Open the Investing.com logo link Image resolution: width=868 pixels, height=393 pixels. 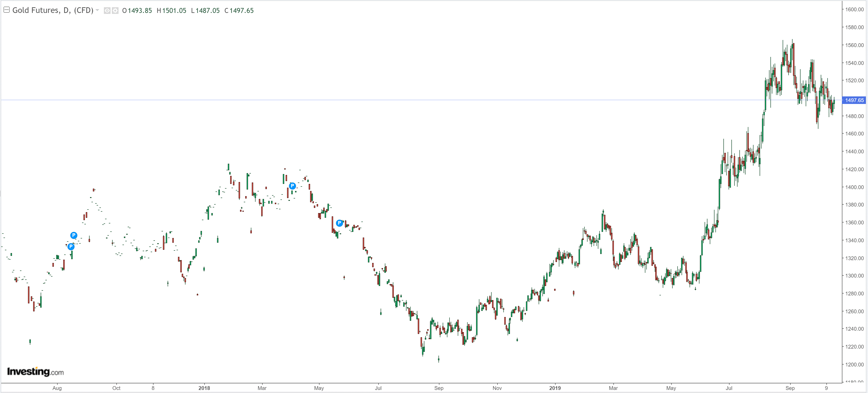pos(35,371)
